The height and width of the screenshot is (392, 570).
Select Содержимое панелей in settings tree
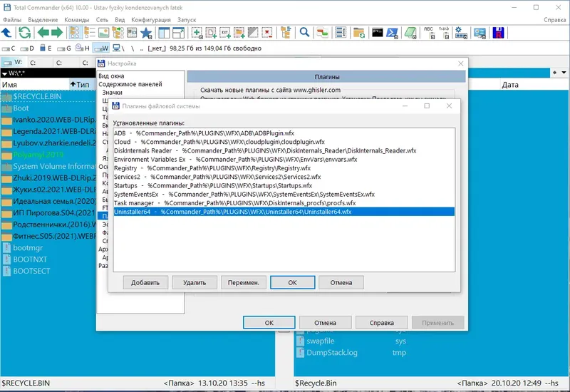pyautogui.click(x=130, y=84)
